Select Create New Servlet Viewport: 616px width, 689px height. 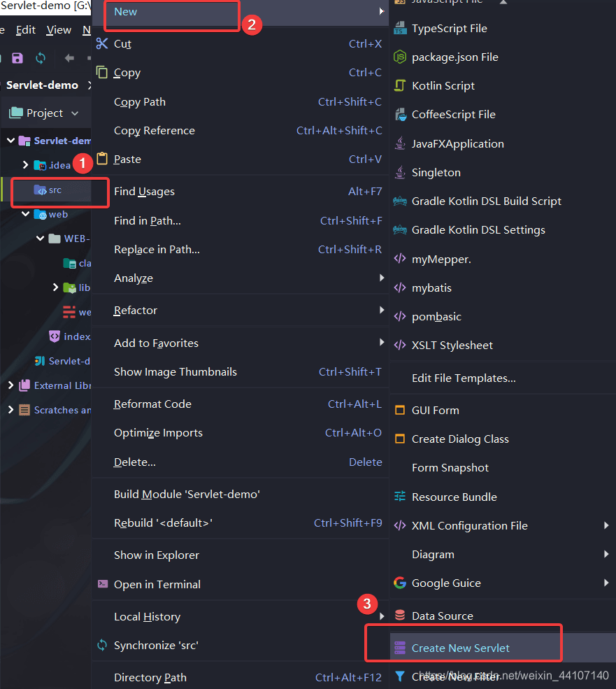[x=460, y=648]
